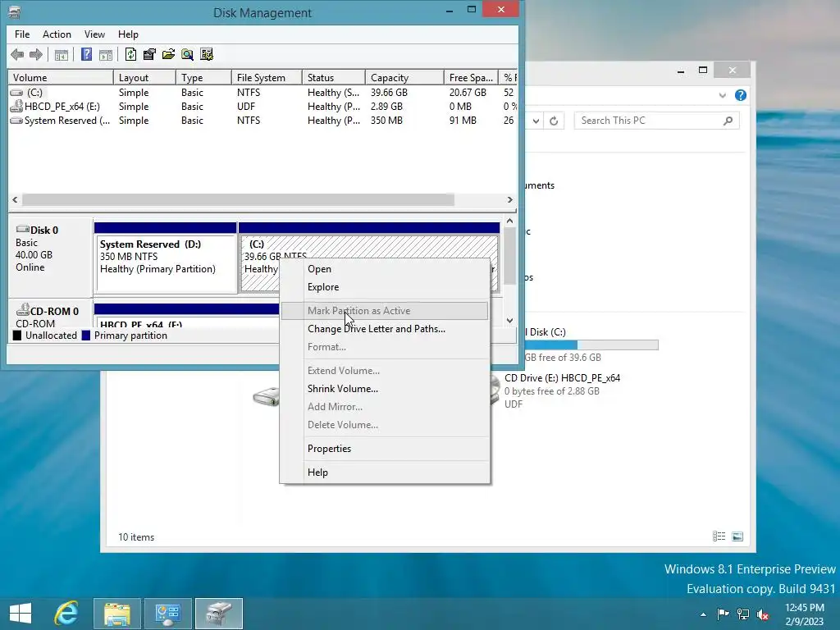The image size is (840, 630).
Task: Click the scroll-right arrow of volume list
Action: 509,200
